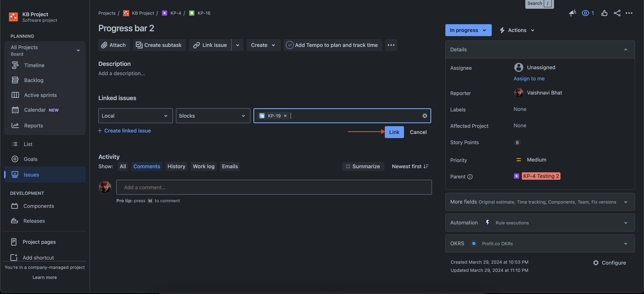Image resolution: width=644 pixels, height=294 pixels.
Task: Toggle the watch eye icon
Action: pyautogui.click(x=585, y=13)
